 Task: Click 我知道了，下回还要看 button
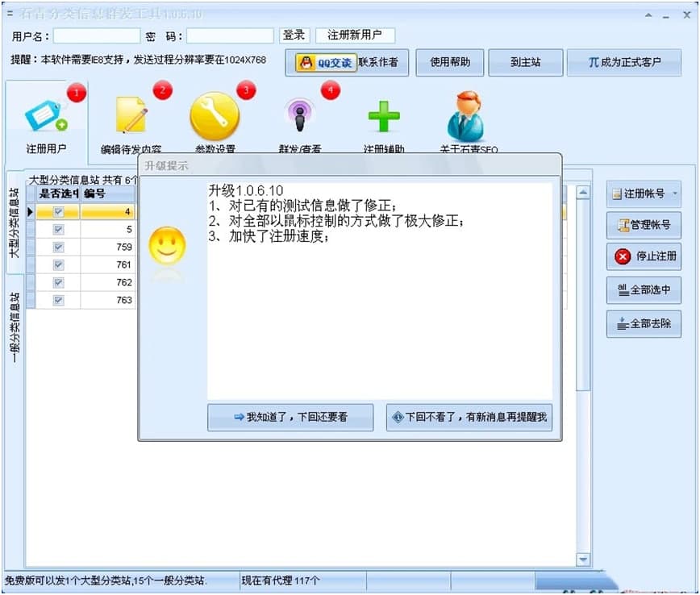[x=290, y=418]
